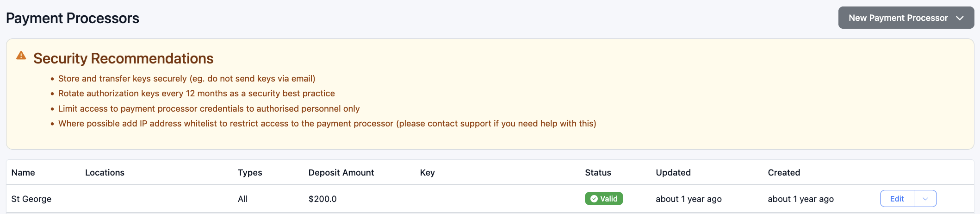Image resolution: width=980 pixels, height=214 pixels.
Task: Click the Deposit Amount column header
Action: (341, 173)
